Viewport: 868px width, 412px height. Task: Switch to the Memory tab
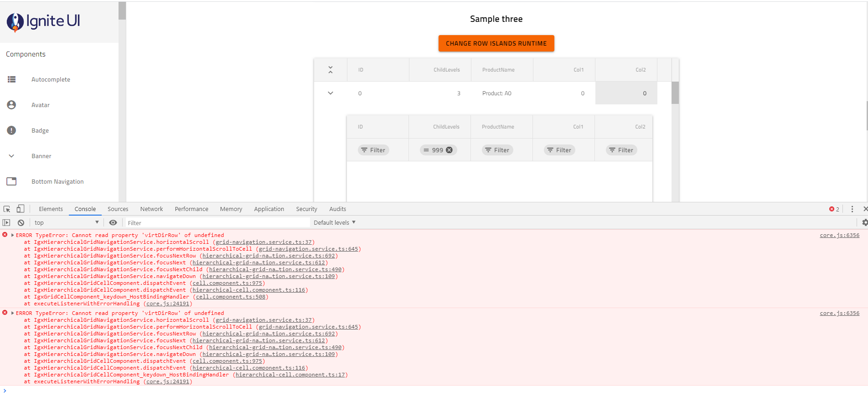coord(231,209)
